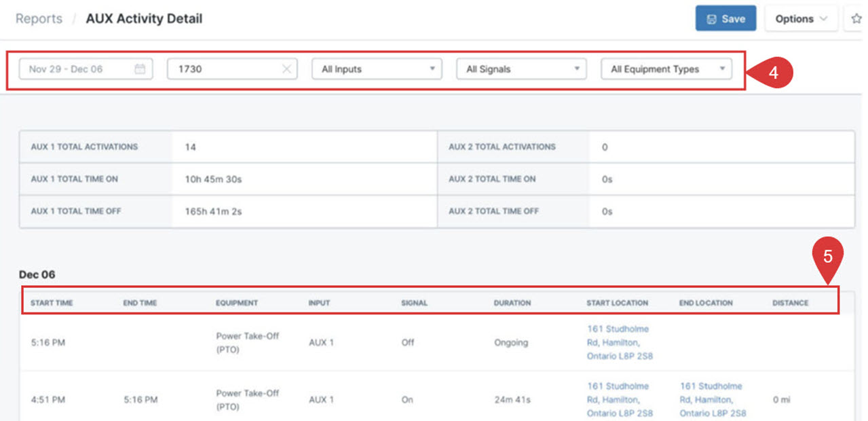Viewport: 868px width, 421px height.
Task: Sort by Equipment column header
Action: point(237,303)
